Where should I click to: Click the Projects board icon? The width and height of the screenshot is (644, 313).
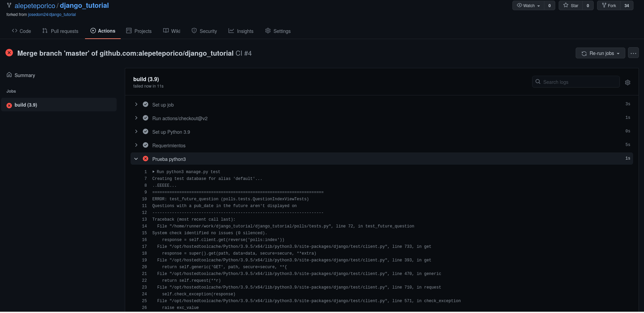pos(129,31)
